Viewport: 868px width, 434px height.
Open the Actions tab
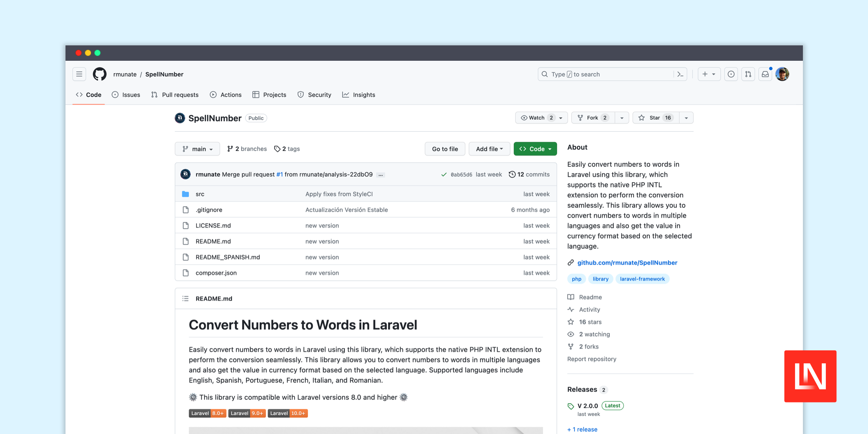coord(226,95)
